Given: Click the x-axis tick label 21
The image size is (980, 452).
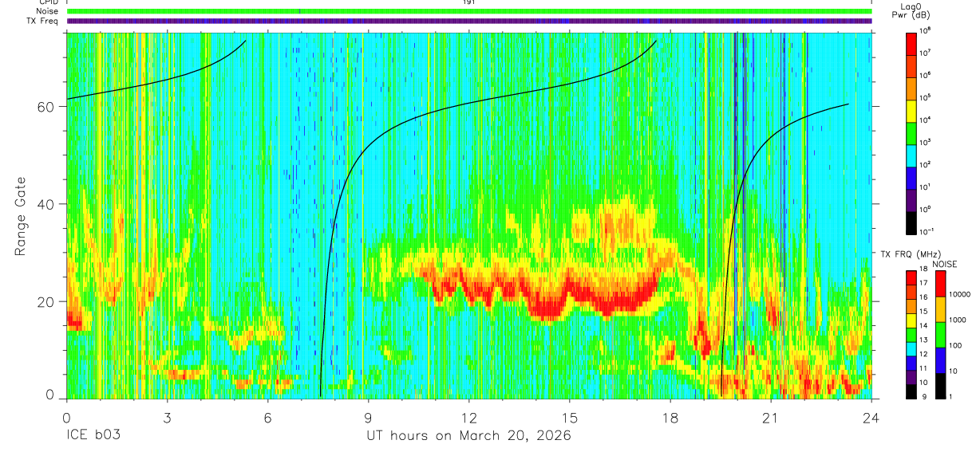Looking at the screenshot, I should pyautogui.click(x=770, y=418).
